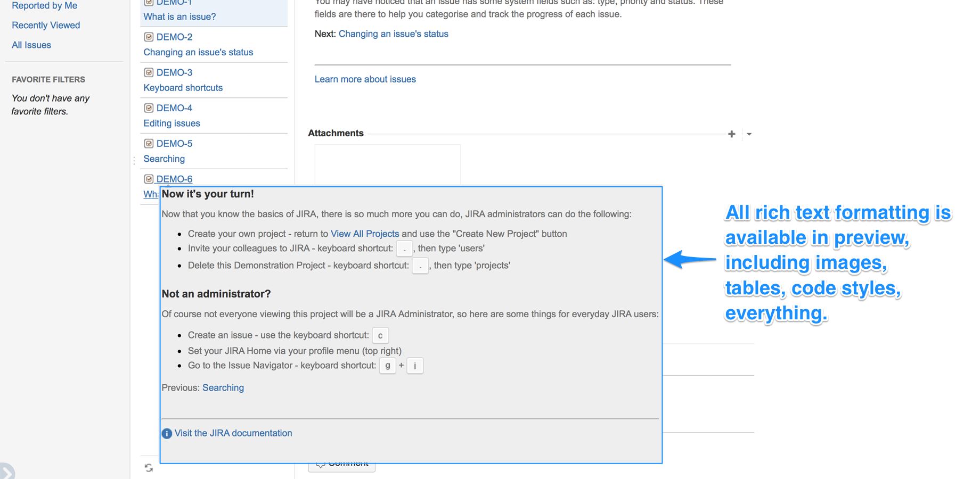The width and height of the screenshot is (980, 479).
Task: Click the issue list panel resize handle
Action: (x=134, y=160)
